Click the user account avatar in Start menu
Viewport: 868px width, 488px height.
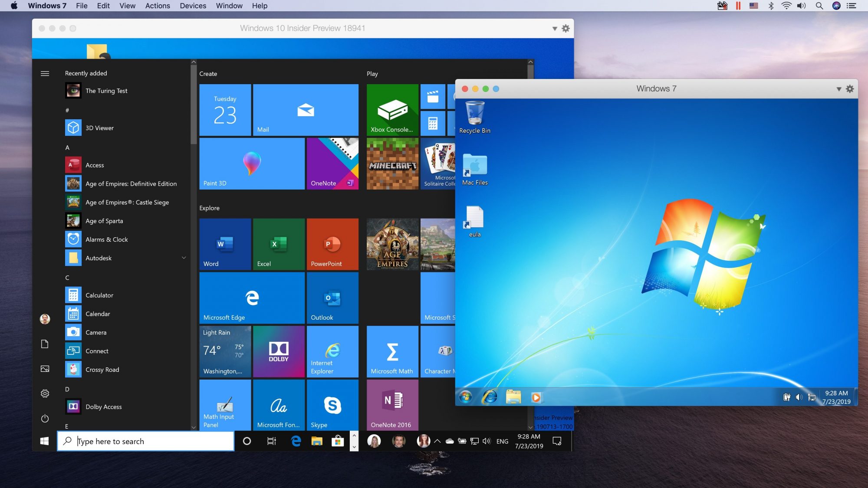click(x=45, y=319)
